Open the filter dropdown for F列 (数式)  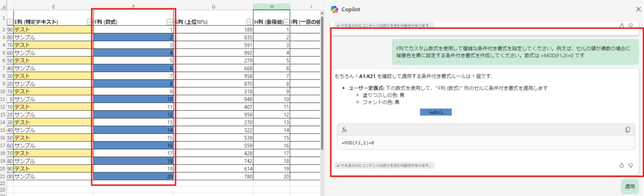[170, 22]
